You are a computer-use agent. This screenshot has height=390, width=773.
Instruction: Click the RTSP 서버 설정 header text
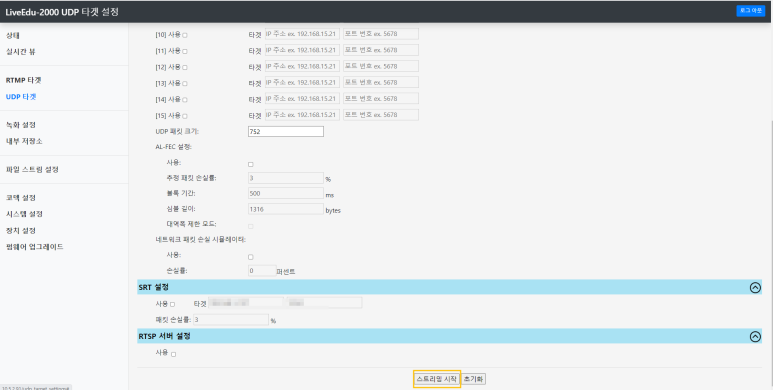165,336
